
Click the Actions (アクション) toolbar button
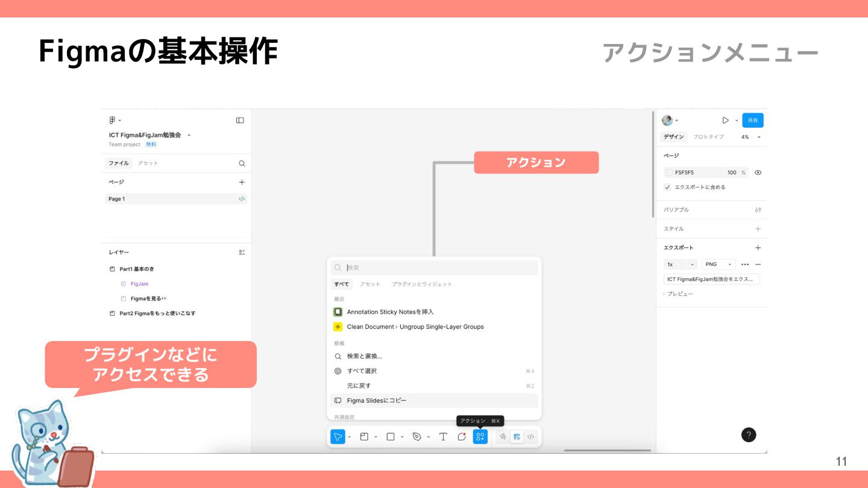480,437
